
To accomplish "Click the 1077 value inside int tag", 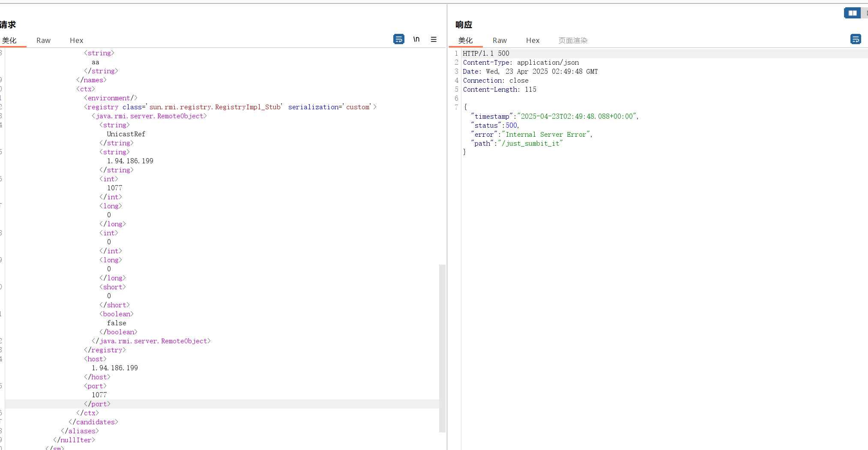I will (x=114, y=188).
